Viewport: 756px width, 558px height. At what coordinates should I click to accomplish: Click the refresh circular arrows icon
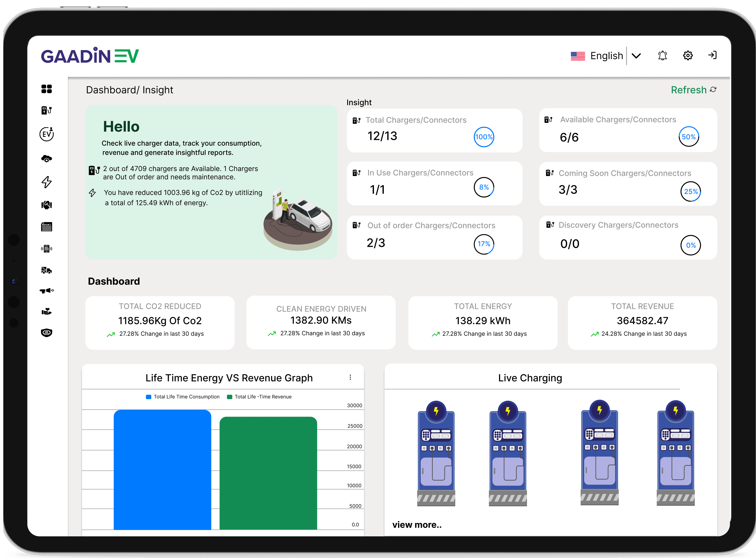[x=713, y=90]
